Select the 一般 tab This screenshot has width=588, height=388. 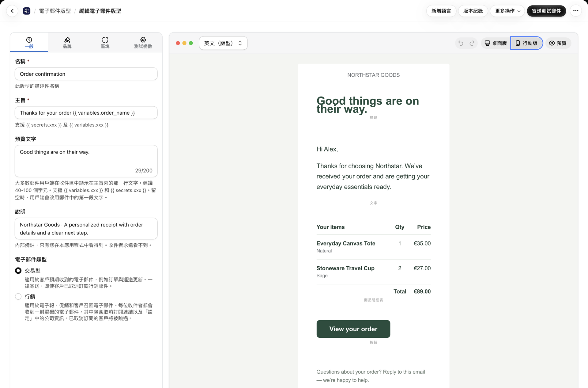29,43
